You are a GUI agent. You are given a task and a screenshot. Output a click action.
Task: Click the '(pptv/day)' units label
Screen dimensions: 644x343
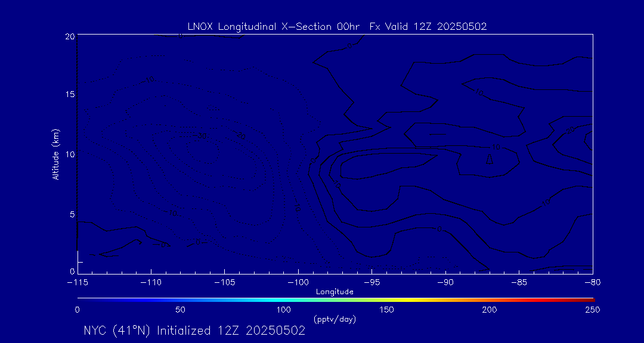[335, 319]
